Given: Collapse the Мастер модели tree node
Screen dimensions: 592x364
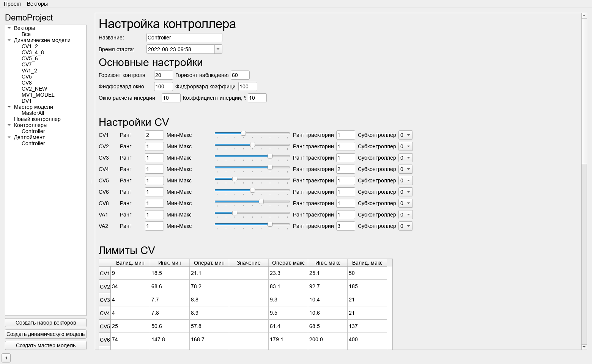Looking at the screenshot, I should tap(9, 107).
